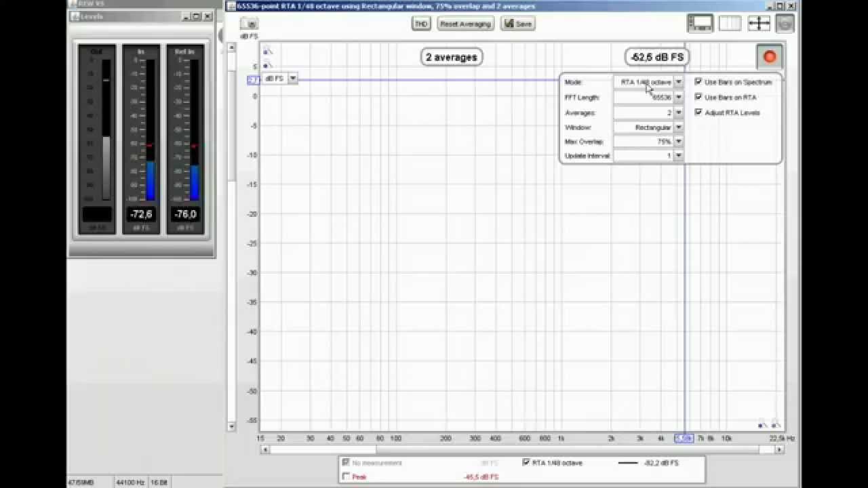Click the RTA 1/48 octave trace line sample

[x=629, y=463]
